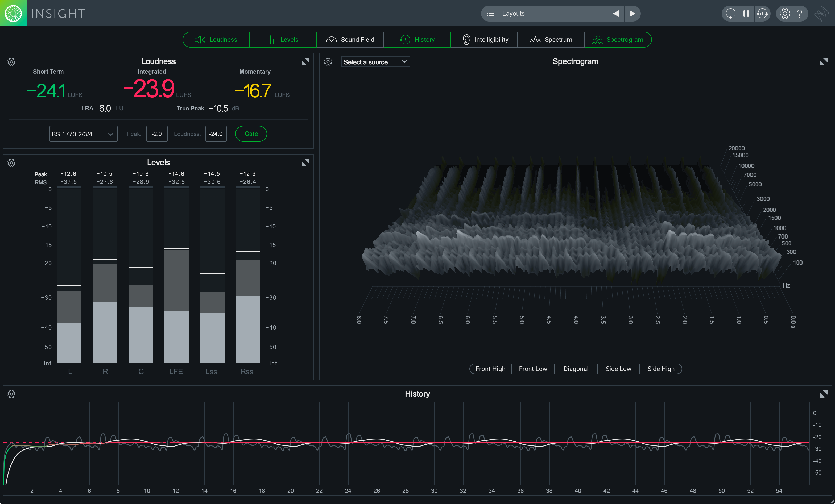
Task: Open the History panel settings gear
Action: pyautogui.click(x=11, y=394)
